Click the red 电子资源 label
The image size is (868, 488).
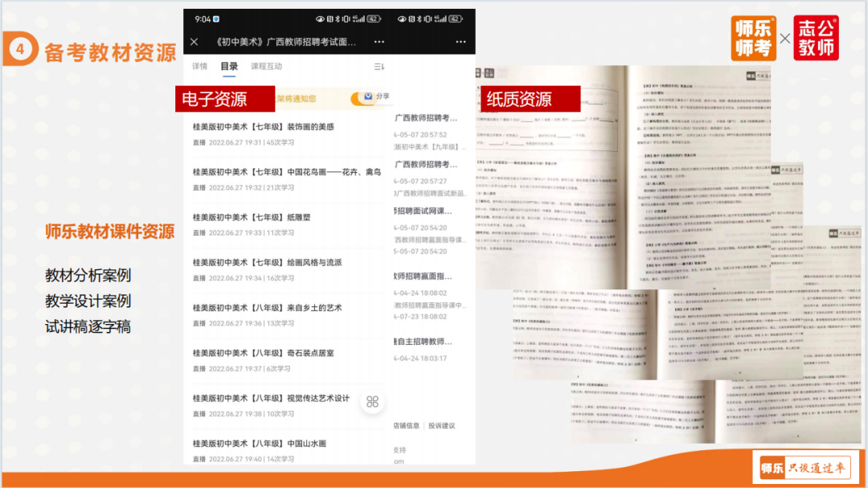(x=225, y=99)
